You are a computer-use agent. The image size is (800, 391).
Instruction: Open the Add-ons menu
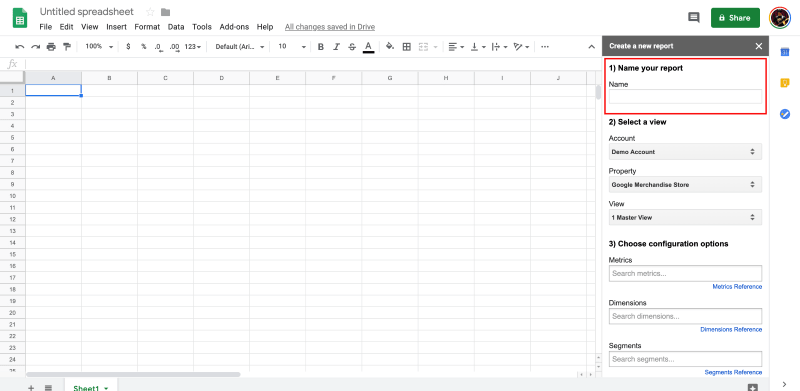click(x=234, y=27)
